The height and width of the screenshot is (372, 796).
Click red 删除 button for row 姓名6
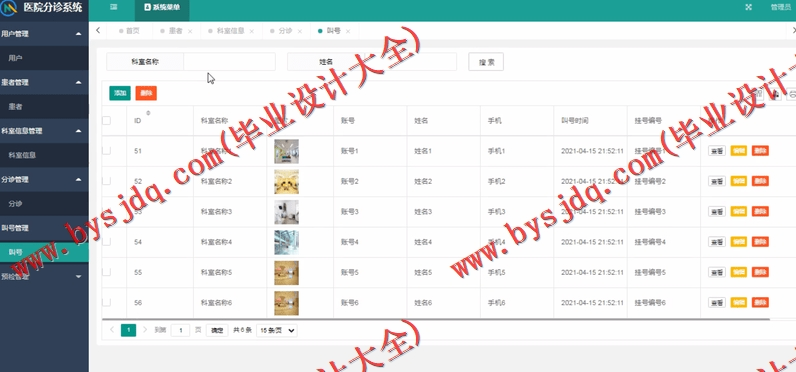760,302
